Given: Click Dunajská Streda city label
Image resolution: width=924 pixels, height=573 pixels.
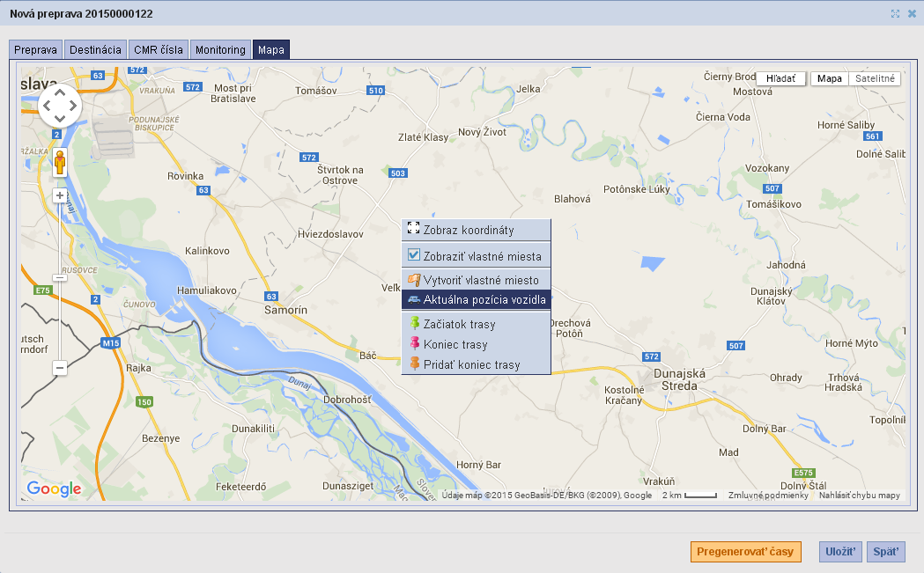Looking at the screenshot, I should click(x=679, y=380).
